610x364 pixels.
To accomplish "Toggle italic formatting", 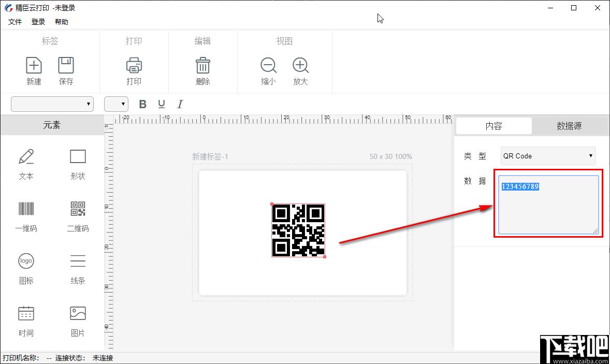I will [x=180, y=104].
